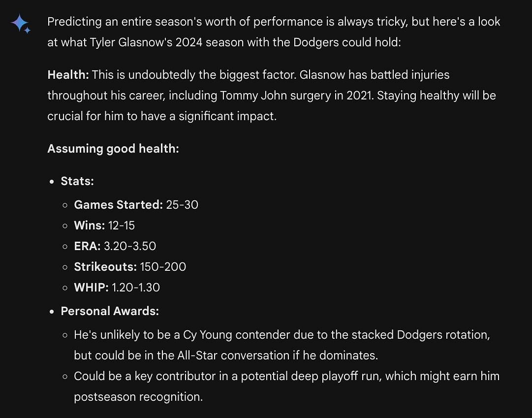Viewport: 532px width, 418px height.
Task: Click the "Stats:" bullet label
Action: click(x=77, y=181)
